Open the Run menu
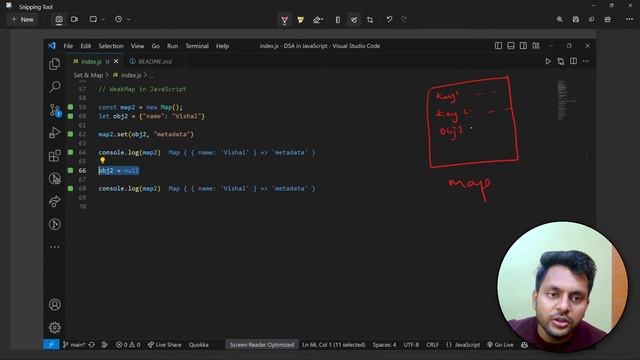 172,46
